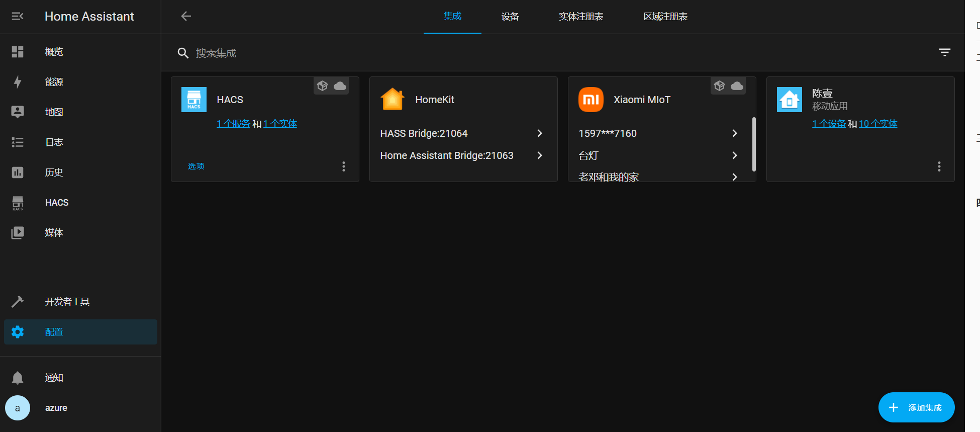Screen dimensions: 980x432
Task: Open the 地图 map icon in sidebar
Action: tap(18, 112)
